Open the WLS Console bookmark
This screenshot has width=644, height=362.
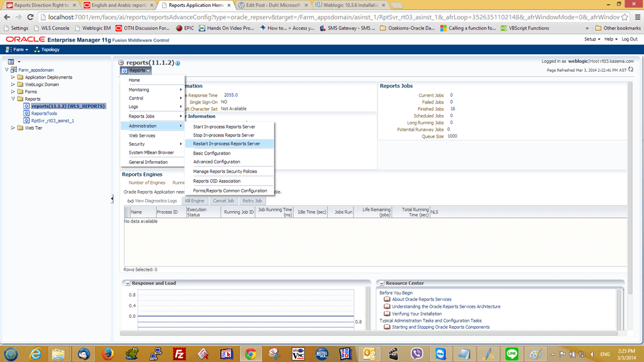coord(52,28)
